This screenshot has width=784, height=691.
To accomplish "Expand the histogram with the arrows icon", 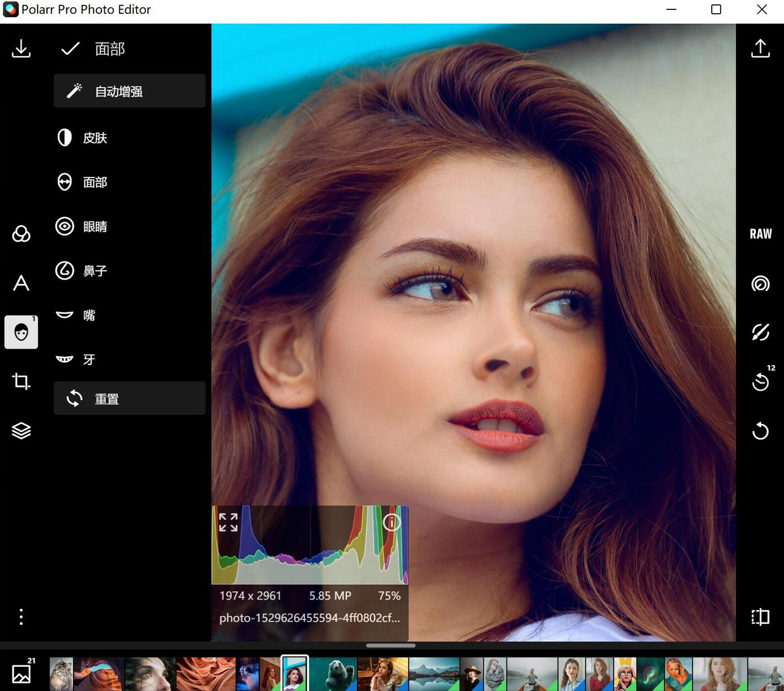I will click(228, 522).
